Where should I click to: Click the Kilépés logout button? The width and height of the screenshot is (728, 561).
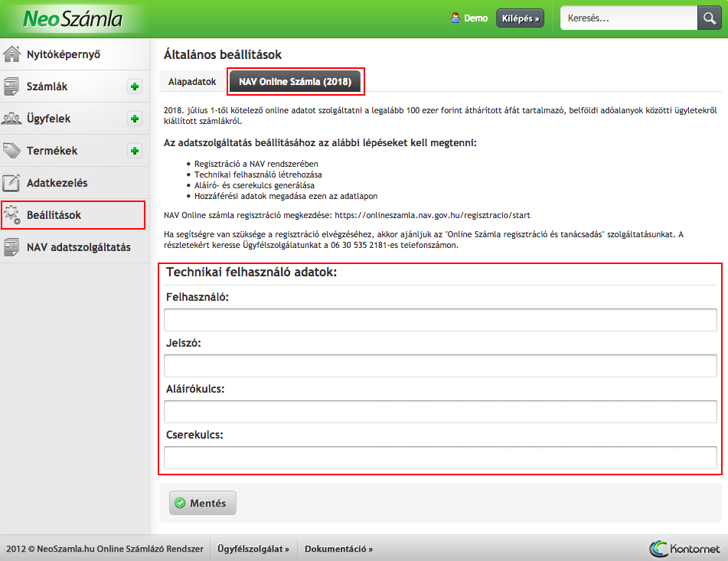520,18
